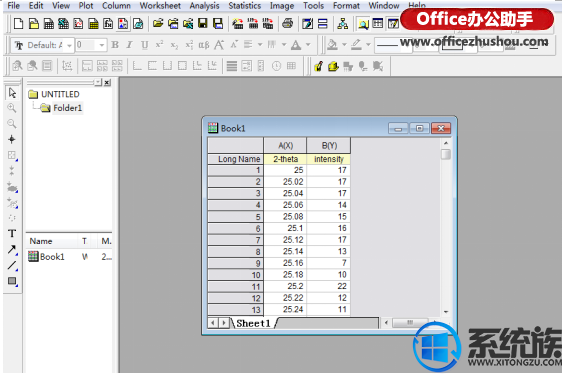Click the previous sheet tab arrow
This screenshot has width=562, height=375.
click(x=213, y=323)
